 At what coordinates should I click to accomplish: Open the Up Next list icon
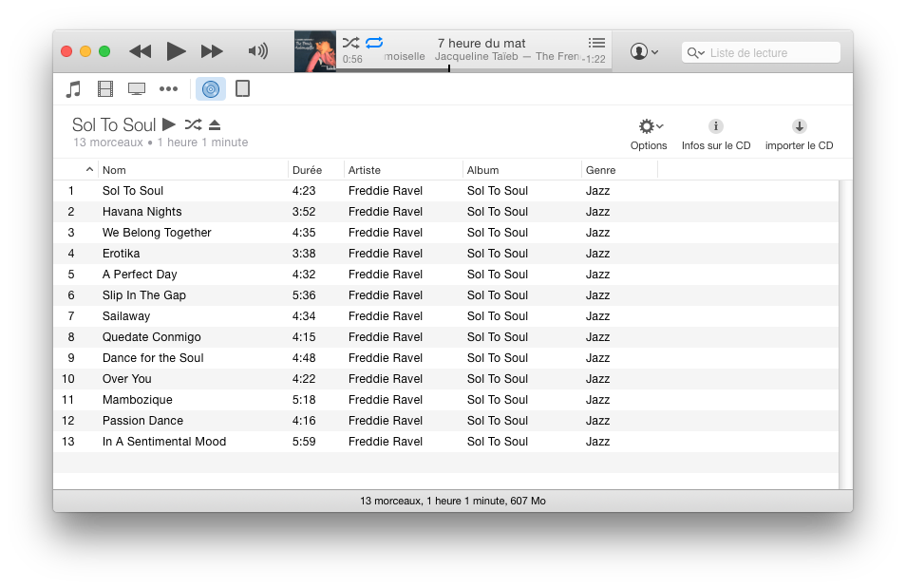pos(596,43)
